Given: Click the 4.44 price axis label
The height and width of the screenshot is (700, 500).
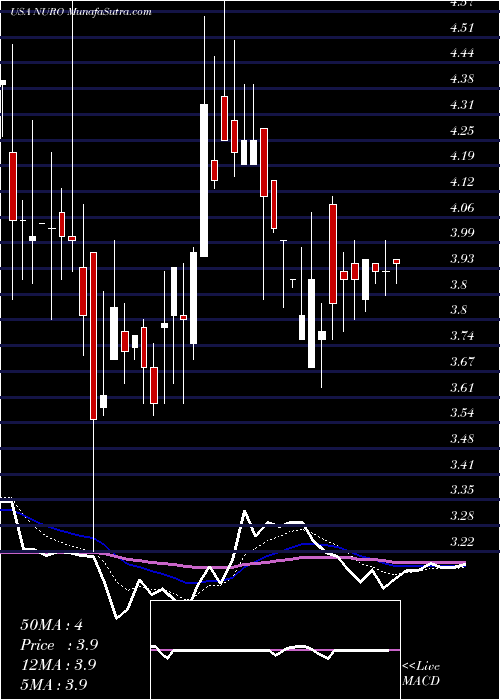Looking at the screenshot, I should point(461,54).
